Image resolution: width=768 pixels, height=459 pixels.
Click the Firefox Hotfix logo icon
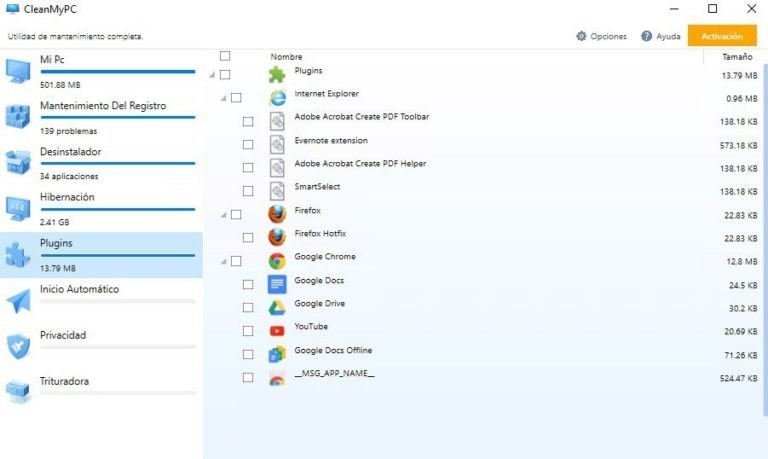[x=277, y=237]
